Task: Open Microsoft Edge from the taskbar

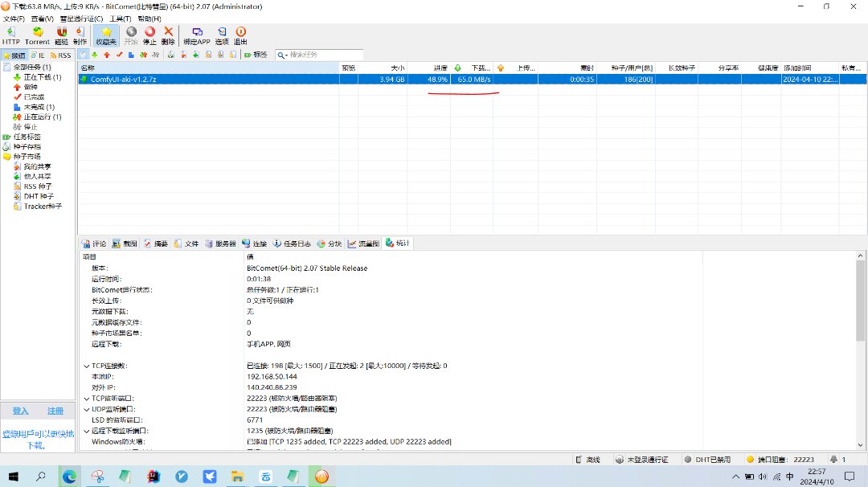Action: point(70,477)
